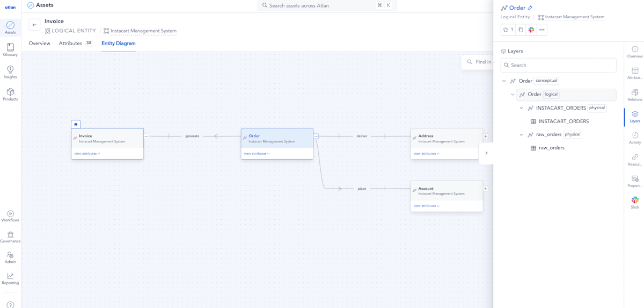Click the Atlan logo
The width and height of the screenshot is (644, 308).
pyautogui.click(x=10, y=7)
